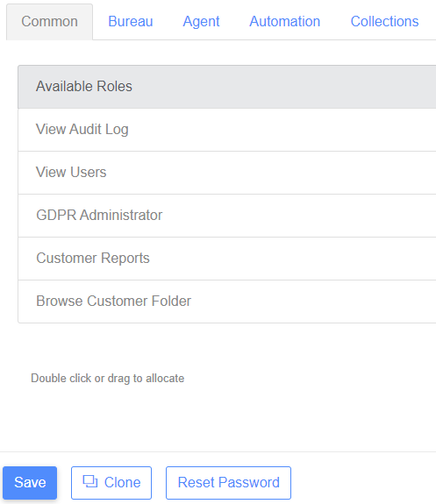
Task: Click the 'Double click or drag to allocate' hint
Action: (108, 379)
